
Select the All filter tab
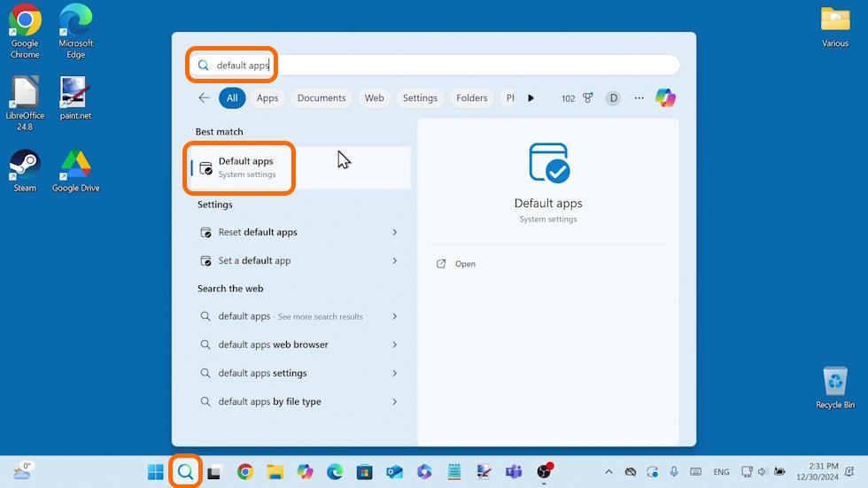tap(232, 98)
